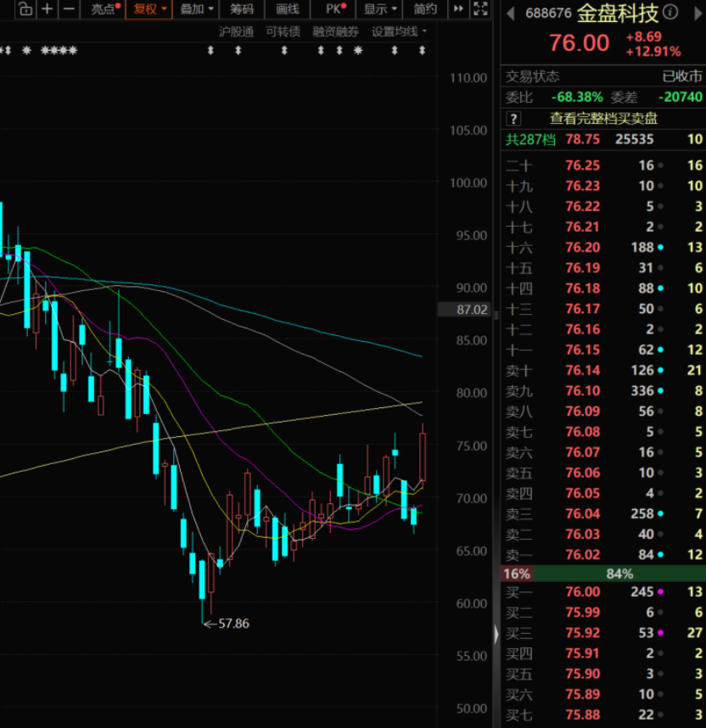
Task: Switch to 简约 simple mode
Action: point(424,8)
